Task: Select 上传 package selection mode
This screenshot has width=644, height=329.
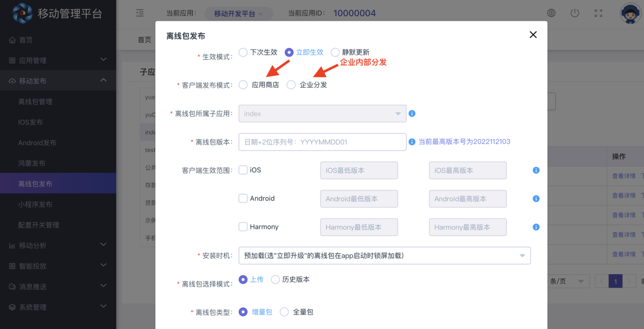Action: pos(243,279)
